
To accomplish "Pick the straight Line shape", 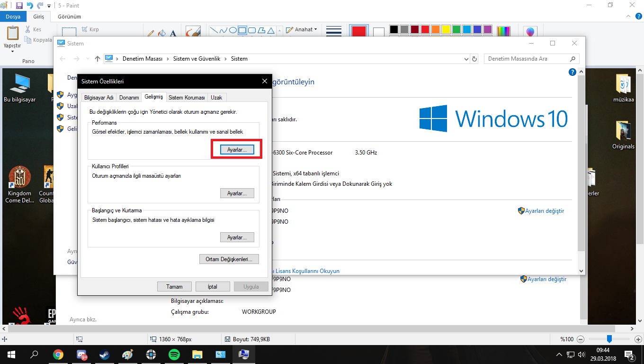I will coord(214,30).
